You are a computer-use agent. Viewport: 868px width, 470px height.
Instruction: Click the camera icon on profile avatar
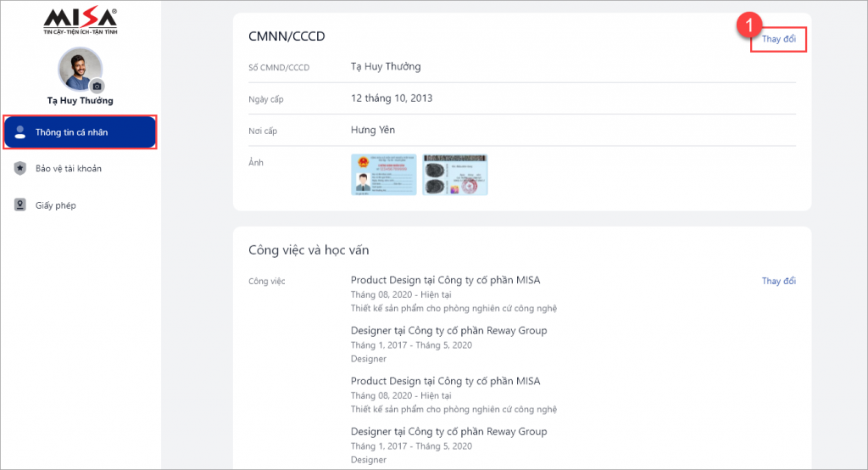coord(97,86)
